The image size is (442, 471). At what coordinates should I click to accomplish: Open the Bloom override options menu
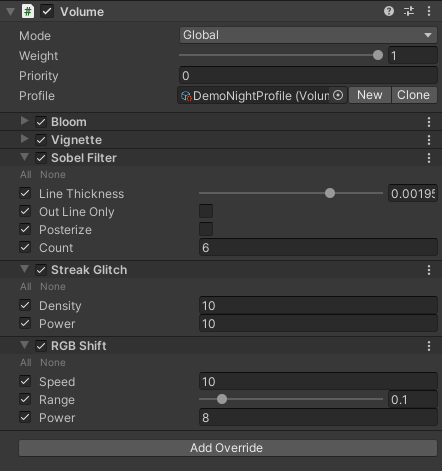pyautogui.click(x=429, y=122)
